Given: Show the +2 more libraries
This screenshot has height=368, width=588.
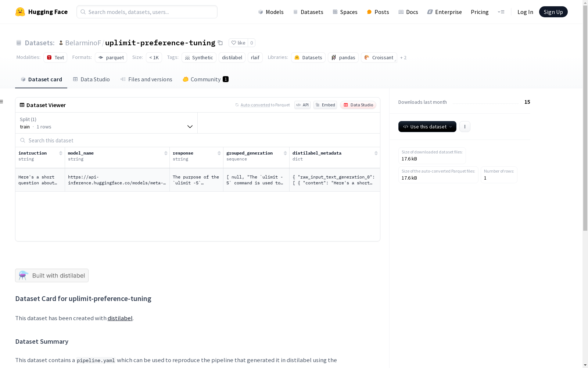Looking at the screenshot, I should click(403, 57).
